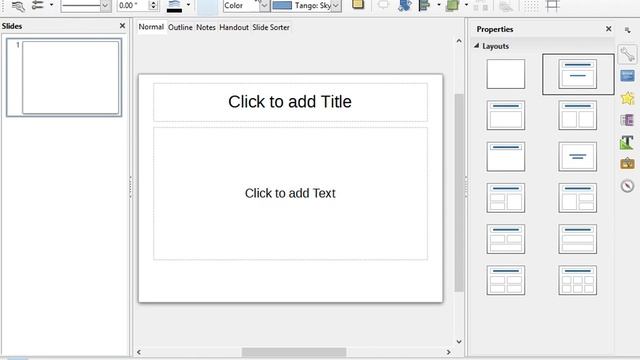Switch to the Notes view tab
This screenshot has width=640, height=360.
pos(206,27)
